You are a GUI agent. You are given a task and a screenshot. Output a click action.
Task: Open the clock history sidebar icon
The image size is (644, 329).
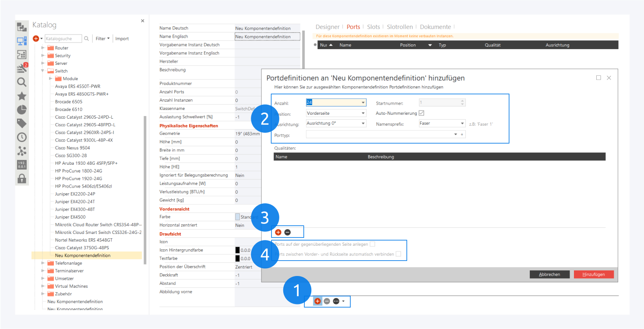click(x=21, y=137)
